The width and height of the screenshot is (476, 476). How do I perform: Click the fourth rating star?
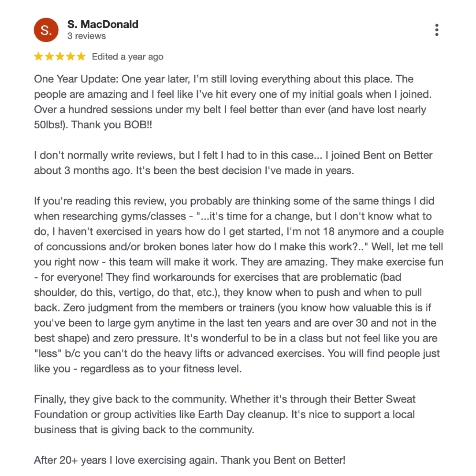tap(71, 56)
